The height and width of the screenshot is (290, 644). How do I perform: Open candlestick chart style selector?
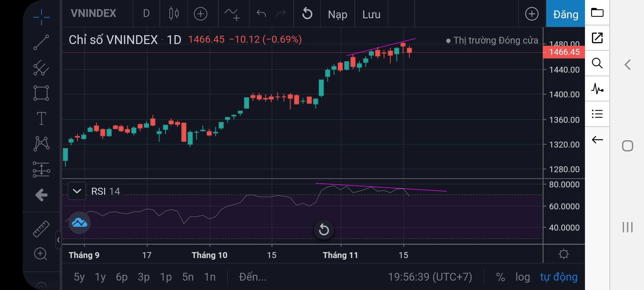pyautogui.click(x=174, y=13)
